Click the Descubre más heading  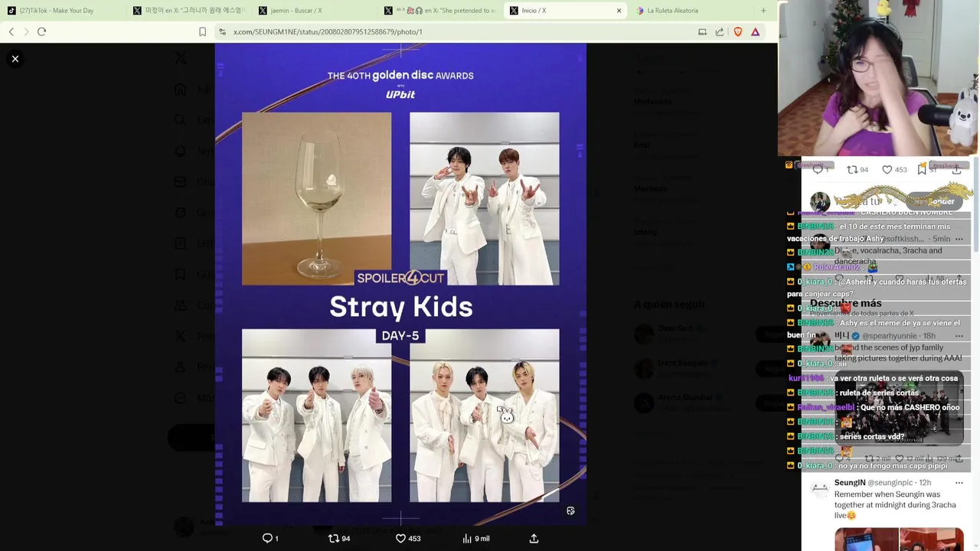click(845, 303)
